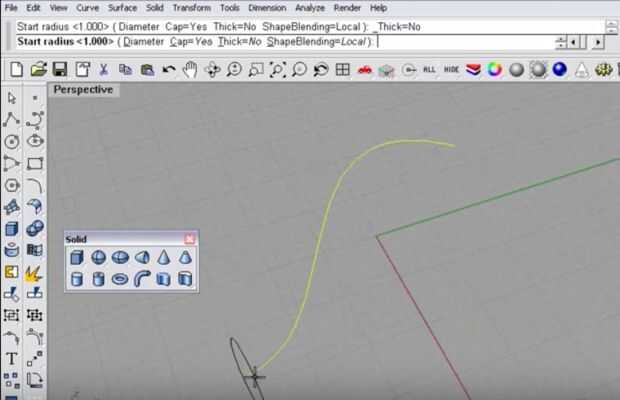The image size is (620, 400).
Task: Open the Layers panel icon
Action: pos(473,70)
